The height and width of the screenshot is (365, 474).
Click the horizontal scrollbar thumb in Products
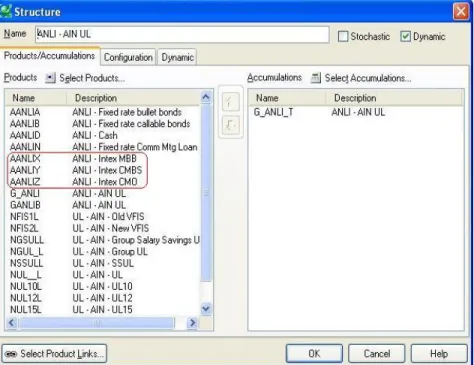[97, 323]
